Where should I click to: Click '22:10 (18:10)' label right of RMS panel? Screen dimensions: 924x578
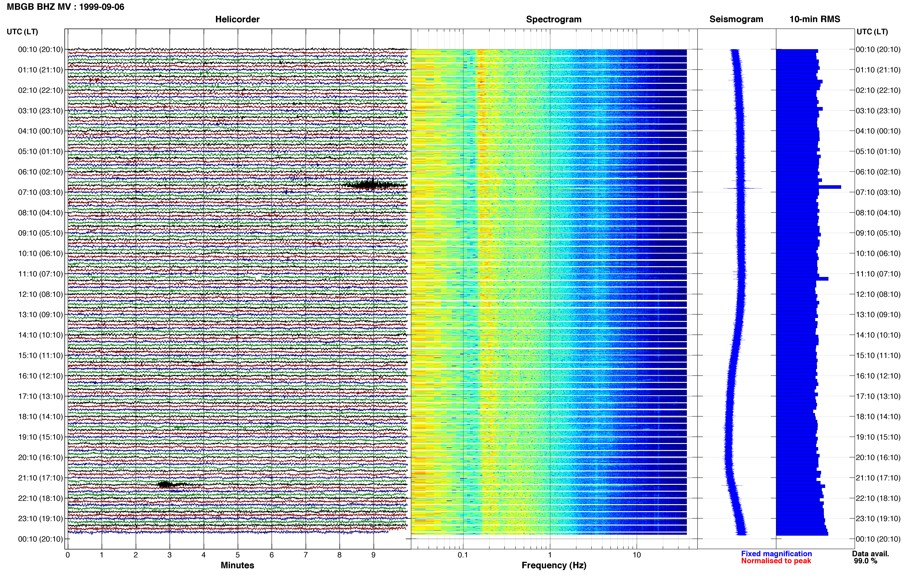coord(878,498)
